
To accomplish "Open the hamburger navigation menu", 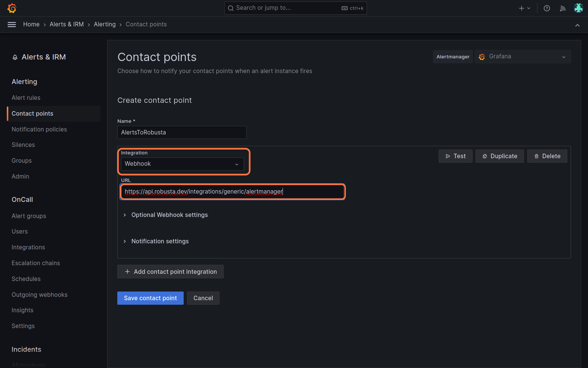I will click(x=12, y=24).
